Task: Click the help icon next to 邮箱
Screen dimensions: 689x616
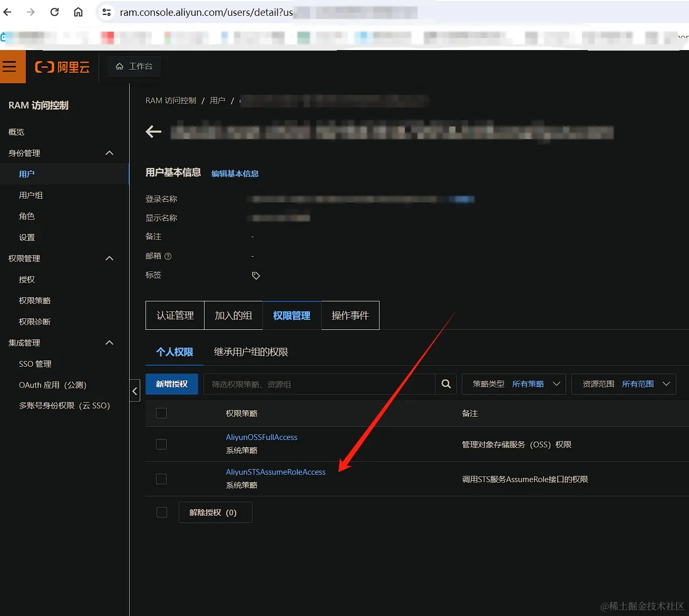Action: click(x=168, y=256)
